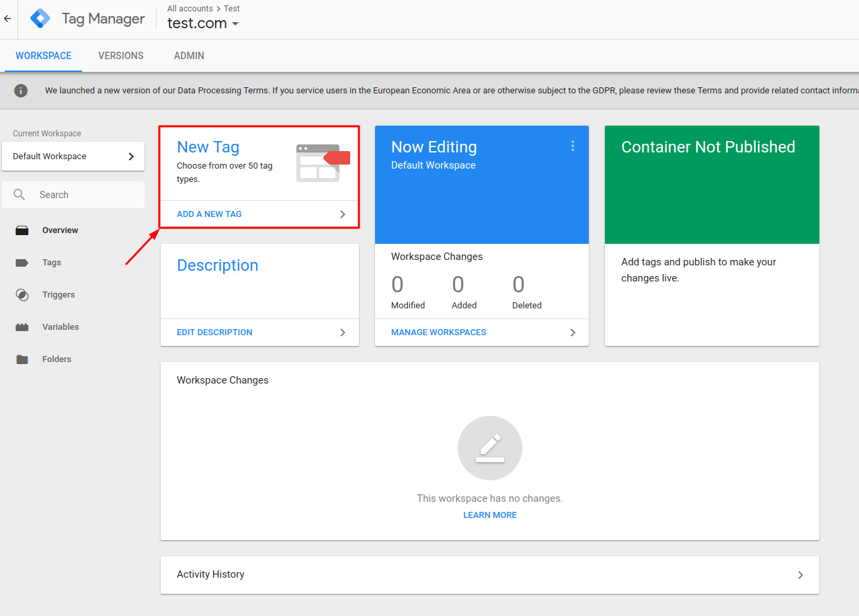Open the All accounts breadcrumb link

pyautogui.click(x=190, y=8)
